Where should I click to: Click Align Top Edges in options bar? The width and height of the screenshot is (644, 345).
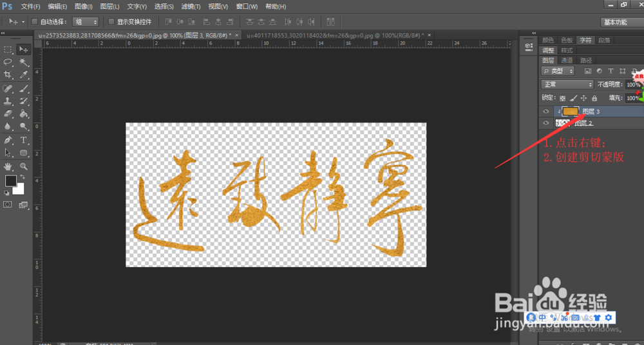point(168,22)
